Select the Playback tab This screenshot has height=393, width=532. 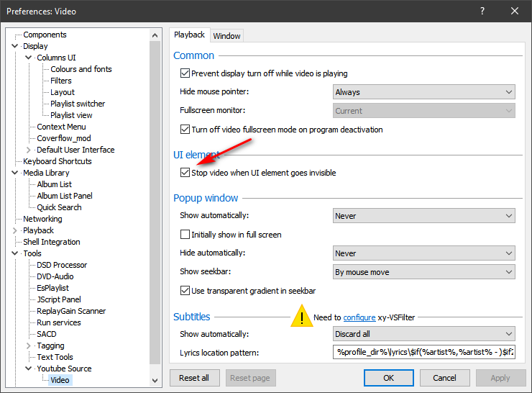(x=190, y=35)
